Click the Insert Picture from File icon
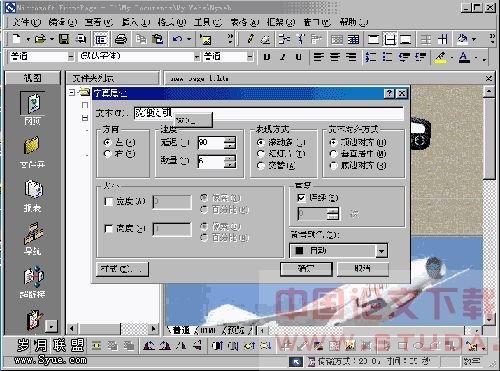This screenshot has height=371, width=500. click(205, 39)
